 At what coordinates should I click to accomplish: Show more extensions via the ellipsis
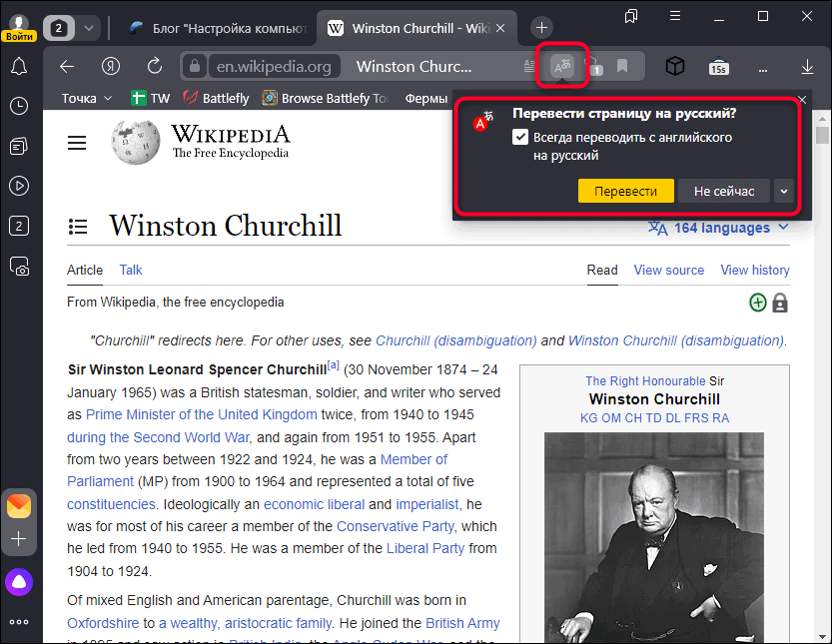pos(763,69)
